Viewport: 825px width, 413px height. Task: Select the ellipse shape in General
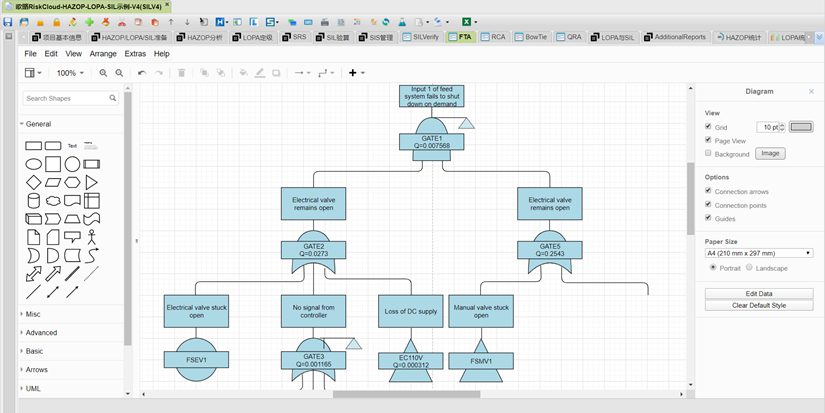(x=33, y=164)
